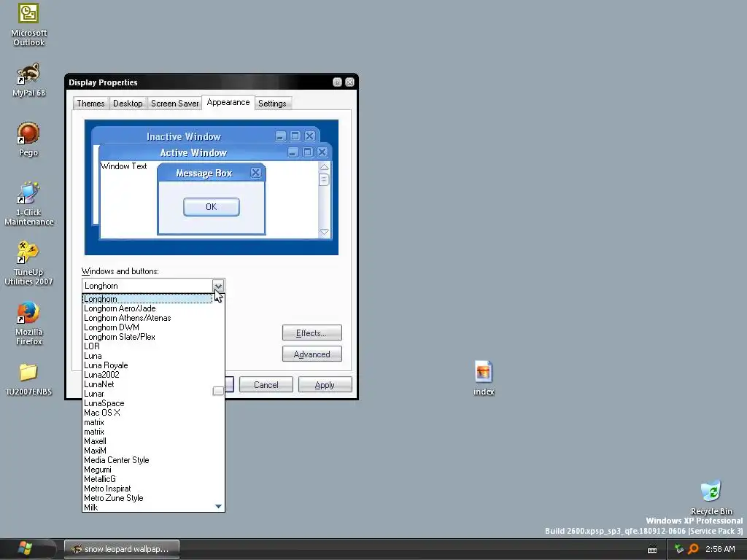Choose Longhorn Athens/Atenas style
This screenshot has width=747, height=560.
click(147, 318)
